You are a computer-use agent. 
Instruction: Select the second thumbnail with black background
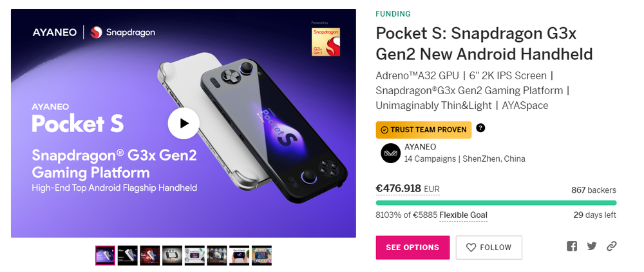(x=128, y=255)
